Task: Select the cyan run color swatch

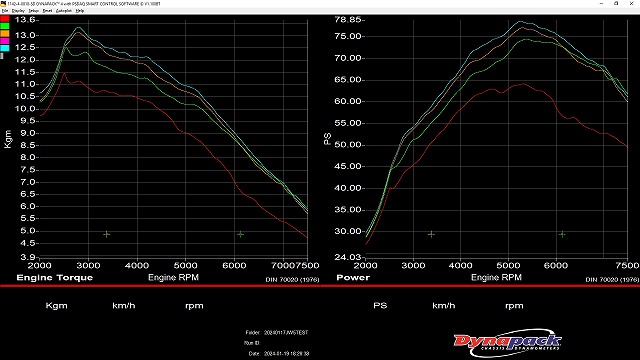Action: click(x=4, y=48)
